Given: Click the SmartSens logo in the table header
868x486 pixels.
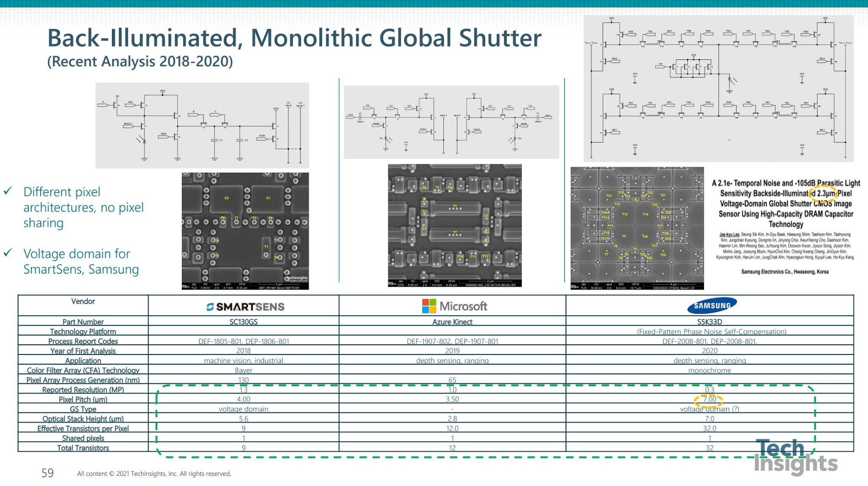Looking at the screenshot, I should point(246,306).
